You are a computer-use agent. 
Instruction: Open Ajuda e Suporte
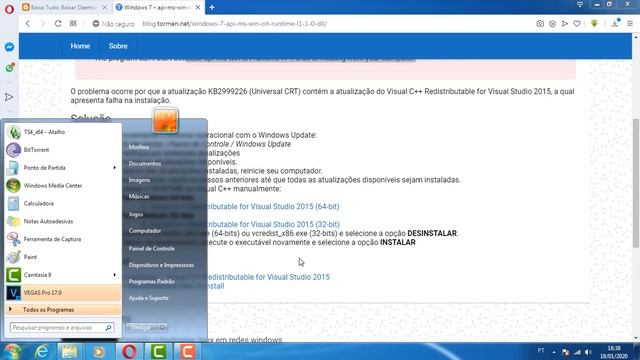[149, 298]
